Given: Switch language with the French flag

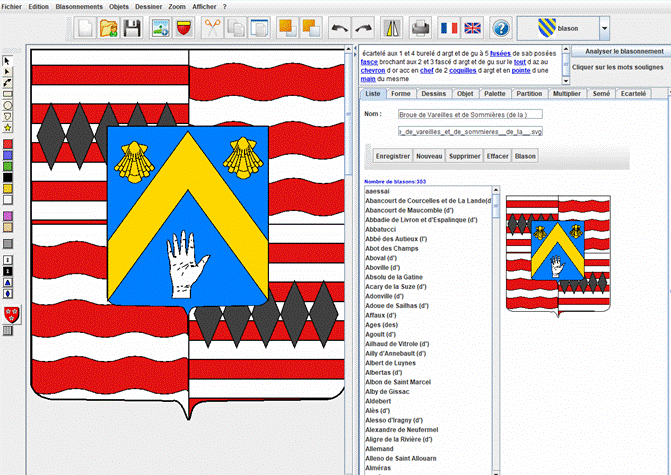Looking at the screenshot, I should click(x=449, y=28).
